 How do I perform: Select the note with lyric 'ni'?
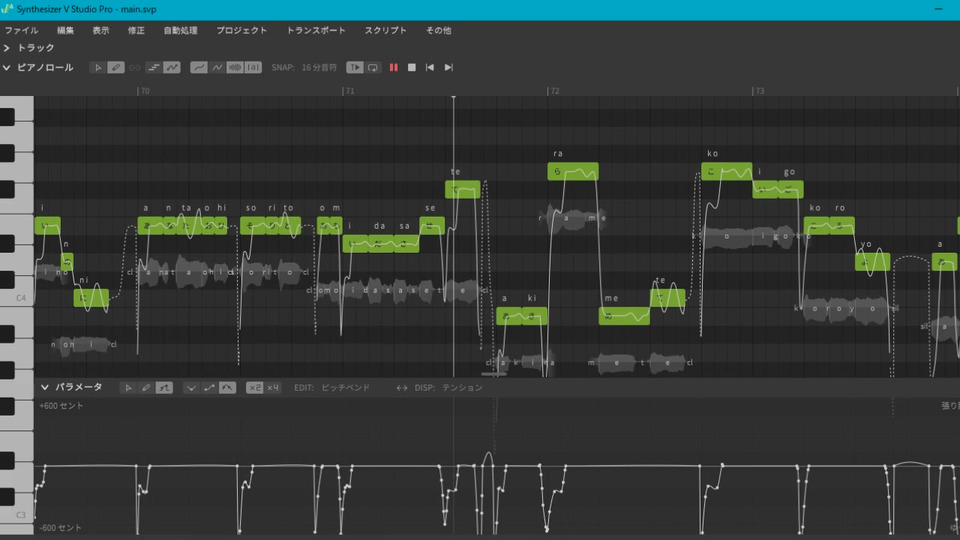pyautogui.click(x=91, y=298)
